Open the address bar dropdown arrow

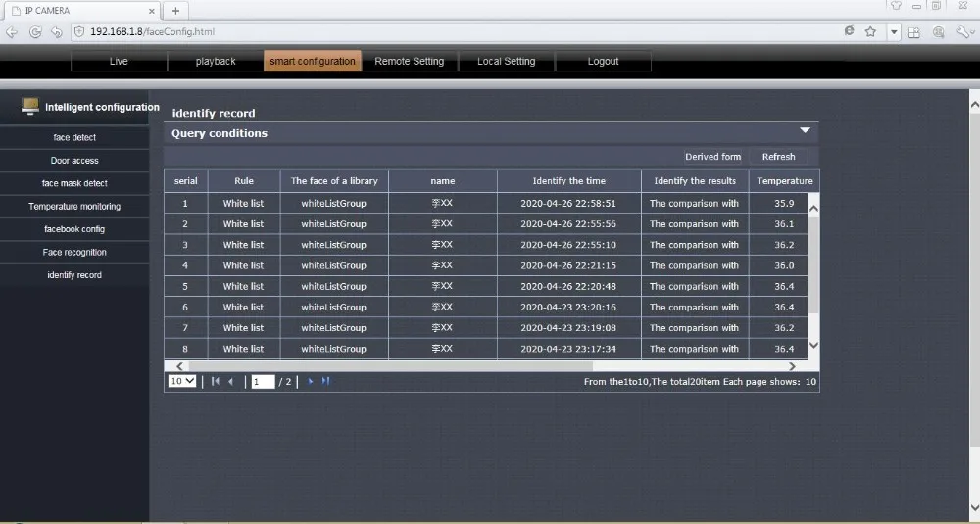(895, 32)
